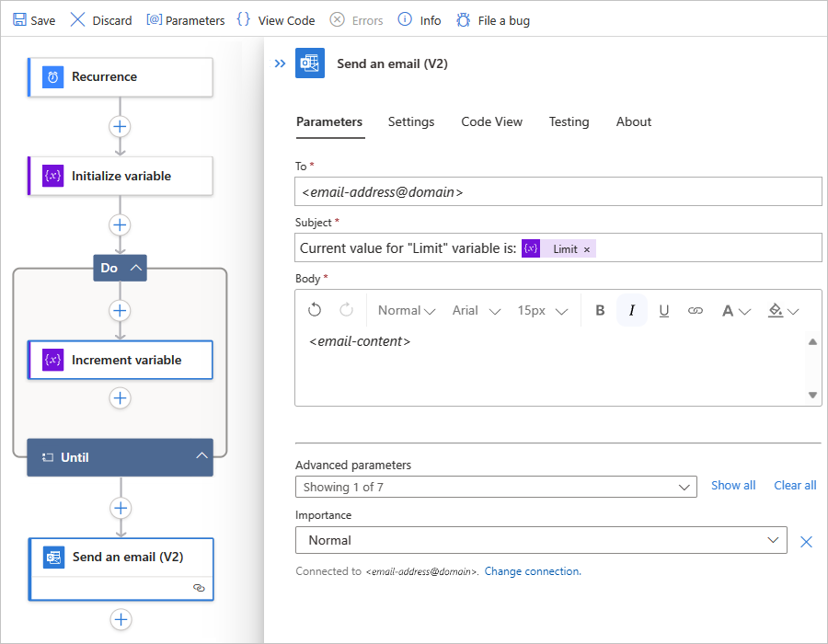The width and height of the screenshot is (828, 644).
Task: Click Show all advanced parameters
Action: (x=733, y=486)
